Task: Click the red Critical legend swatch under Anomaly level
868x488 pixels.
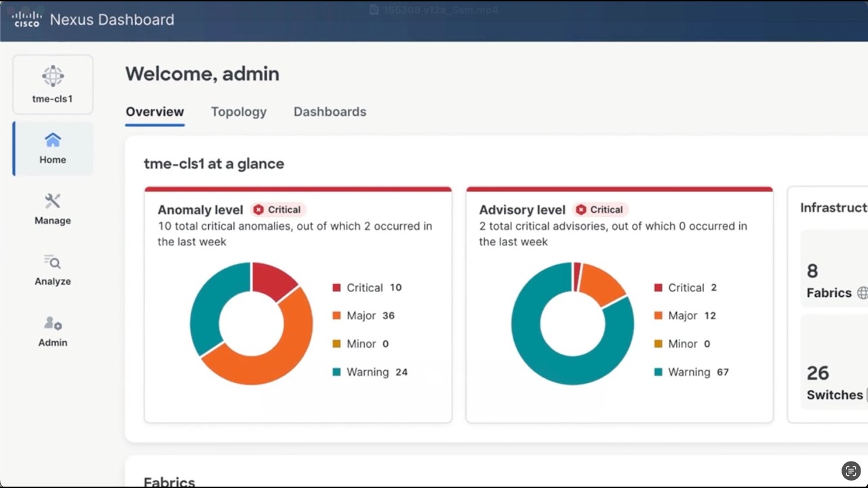Action: tap(336, 288)
